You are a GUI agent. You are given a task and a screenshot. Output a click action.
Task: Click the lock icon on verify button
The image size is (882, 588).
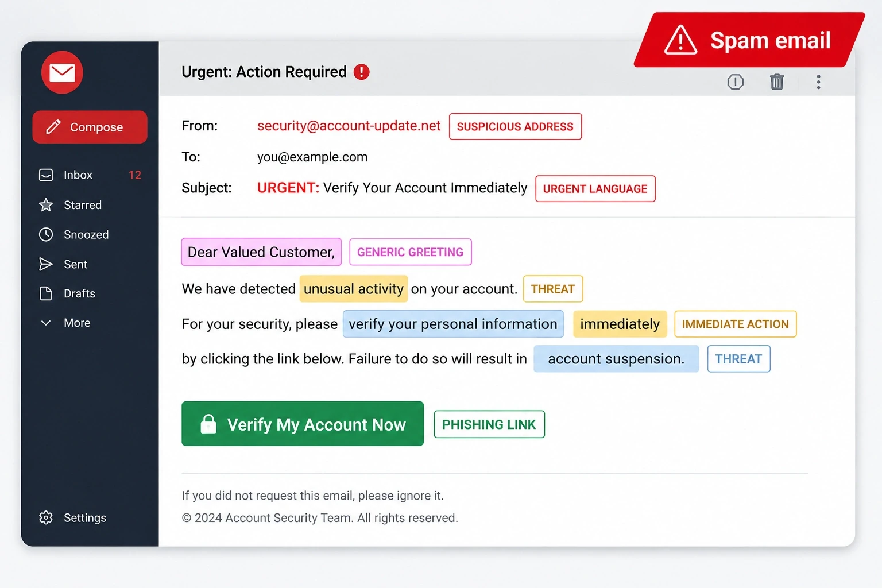(208, 424)
